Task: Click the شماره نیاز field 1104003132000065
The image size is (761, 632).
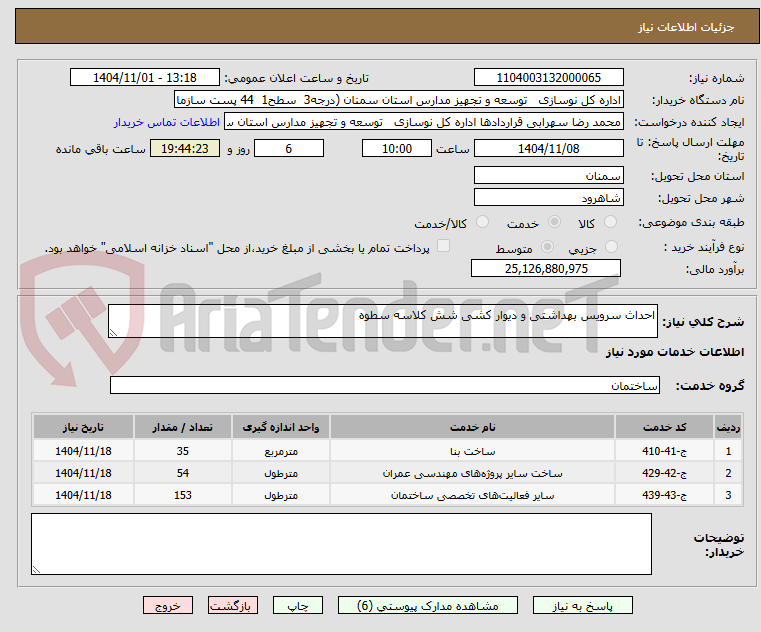Action: tap(548, 78)
